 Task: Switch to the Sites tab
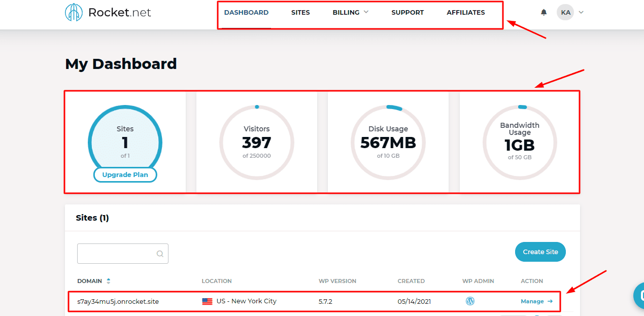tap(300, 13)
